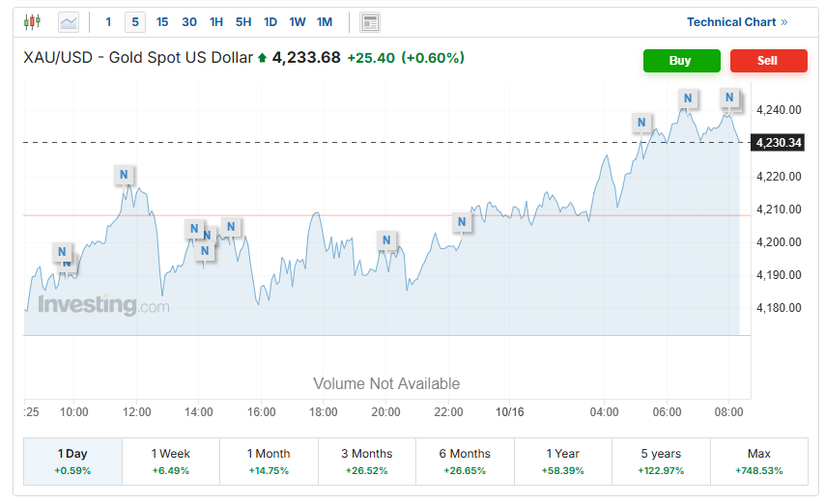Select the candlestick chart type icon
This screenshot has height=504, width=825.
pos(33,21)
